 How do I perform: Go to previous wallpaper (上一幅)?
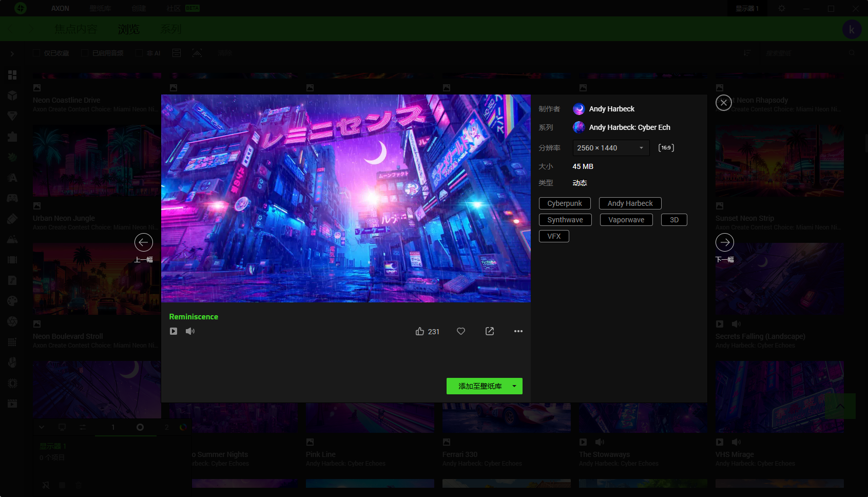pyautogui.click(x=144, y=242)
